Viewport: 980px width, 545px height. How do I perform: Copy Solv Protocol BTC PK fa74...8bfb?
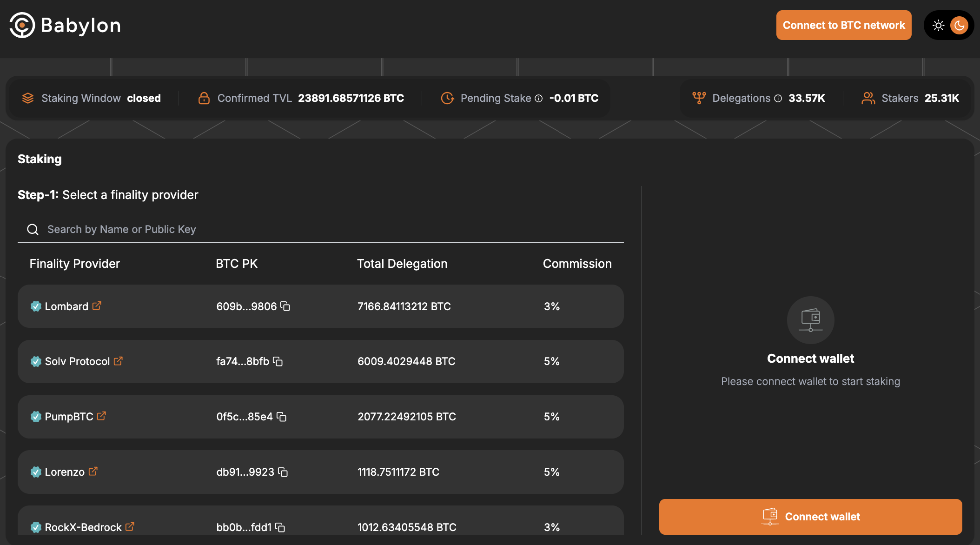click(278, 361)
